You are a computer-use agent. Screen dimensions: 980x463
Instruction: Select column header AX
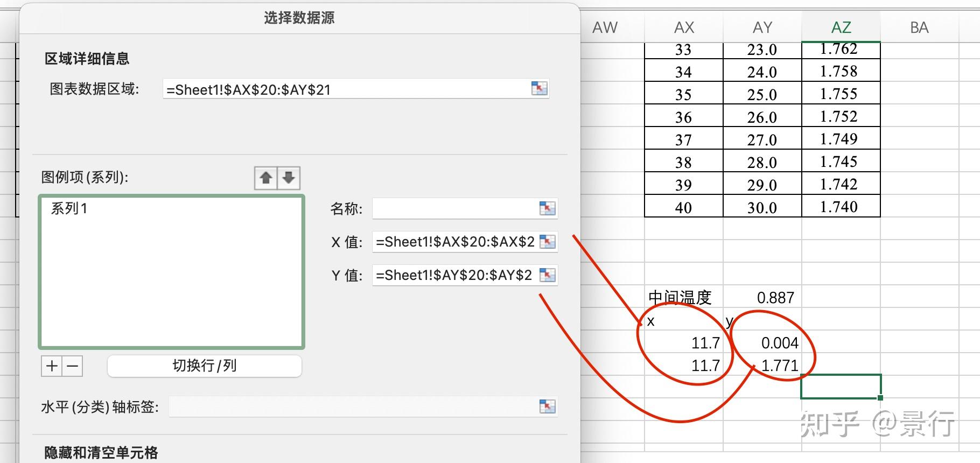tap(684, 27)
